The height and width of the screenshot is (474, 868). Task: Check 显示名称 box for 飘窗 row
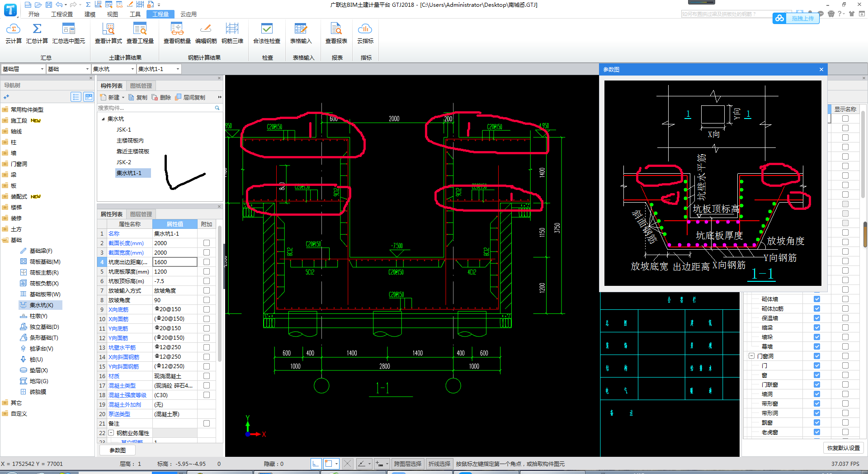click(x=845, y=422)
